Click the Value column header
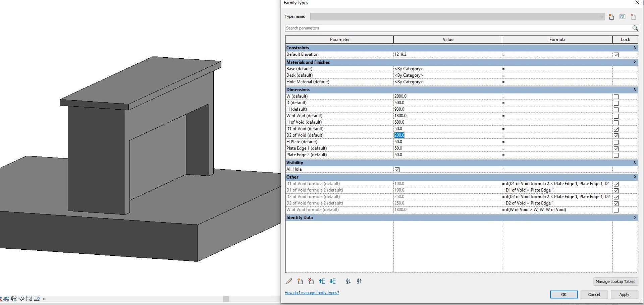This screenshot has height=305, width=644. (448, 40)
